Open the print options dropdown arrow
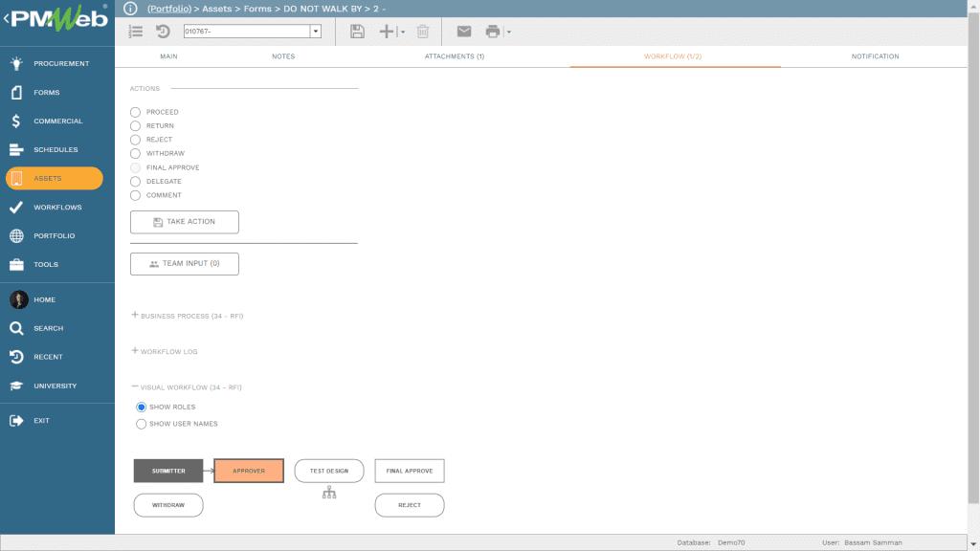Viewport: 980px width, 551px height. (509, 32)
